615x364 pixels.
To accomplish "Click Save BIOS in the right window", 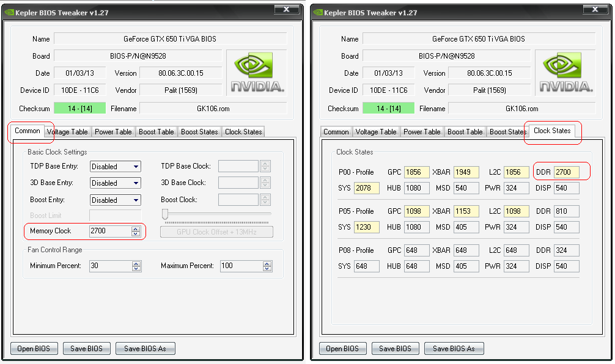I will 395,348.
